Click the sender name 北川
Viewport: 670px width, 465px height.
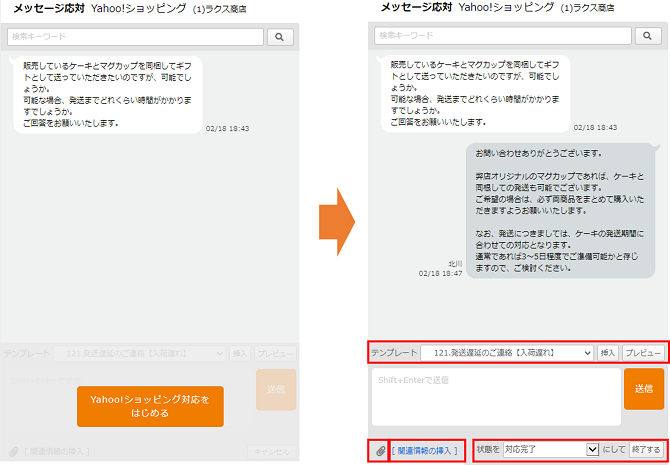pos(455,264)
